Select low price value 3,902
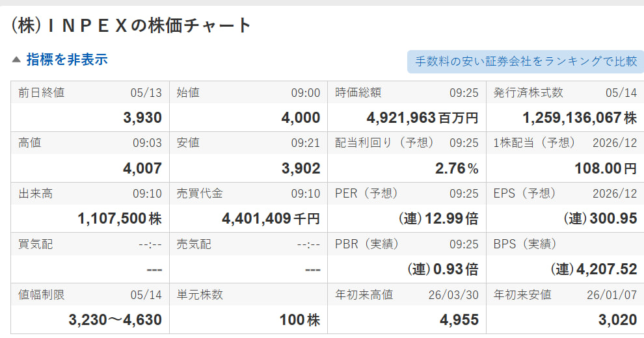This screenshot has width=644, height=338. coord(301,168)
